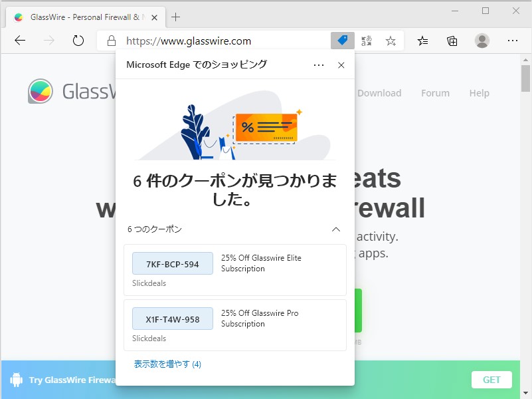The height and width of the screenshot is (399, 532).
Task: Open the Edge shopping panel tag icon
Action: (341, 41)
